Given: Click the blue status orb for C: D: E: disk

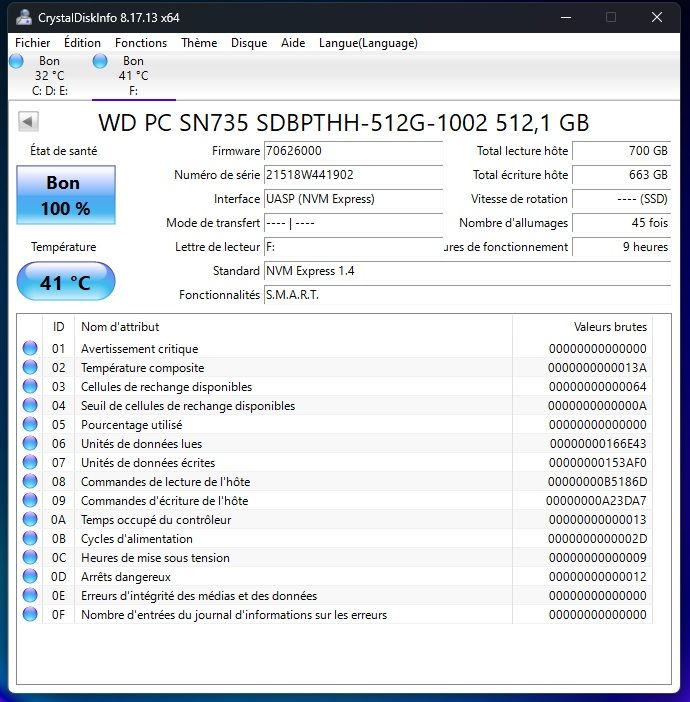Looking at the screenshot, I should click(17, 61).
